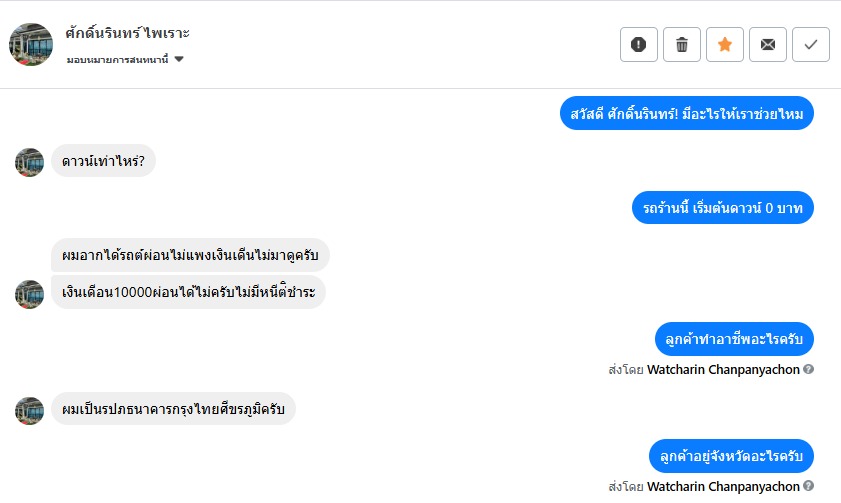The height and width of the screenshot is (503, 841).
Task: Select the ผมอากได้รถผ่อนไม่แพง message bubble
Action: coord(190,255)
